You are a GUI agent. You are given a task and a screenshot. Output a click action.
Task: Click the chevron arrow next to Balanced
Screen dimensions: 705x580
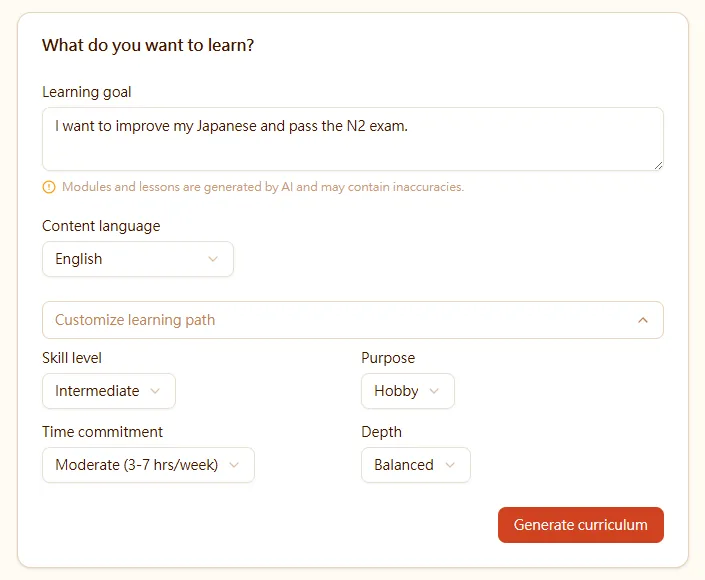click(450, 465)
